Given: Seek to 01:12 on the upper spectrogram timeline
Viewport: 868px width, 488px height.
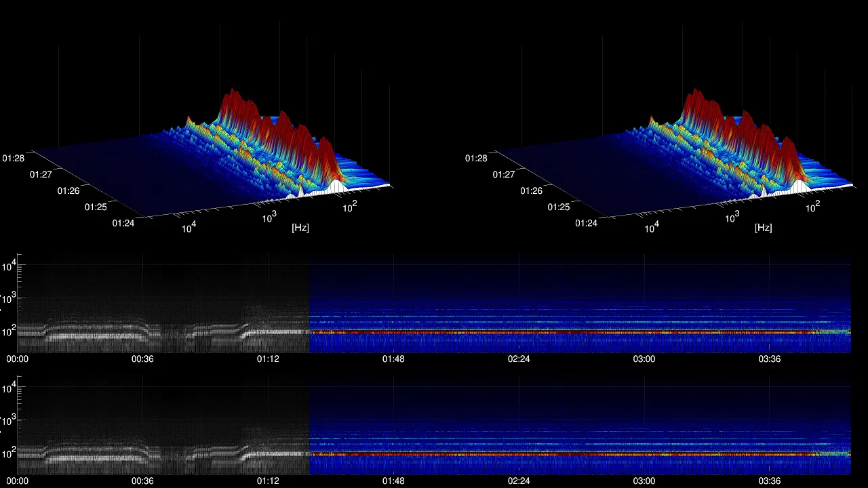Looking at the screenshot, I should pos(268,359).
